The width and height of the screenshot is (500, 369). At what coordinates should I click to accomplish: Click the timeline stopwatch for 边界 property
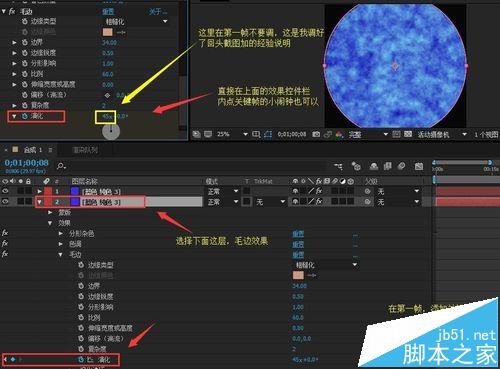[x=81, y=286]
